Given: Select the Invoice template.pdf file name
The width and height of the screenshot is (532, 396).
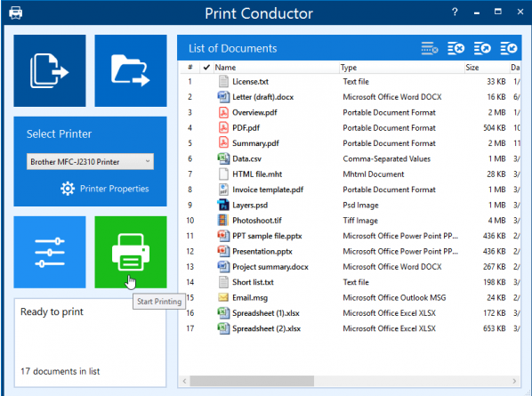Looking at the screenshot, I should click(x=268, y=190).
